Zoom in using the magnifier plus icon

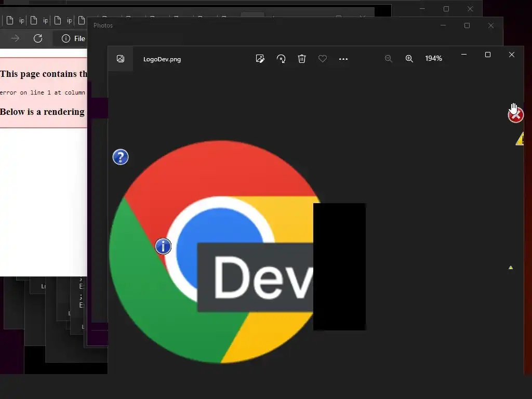pos(409,59)
